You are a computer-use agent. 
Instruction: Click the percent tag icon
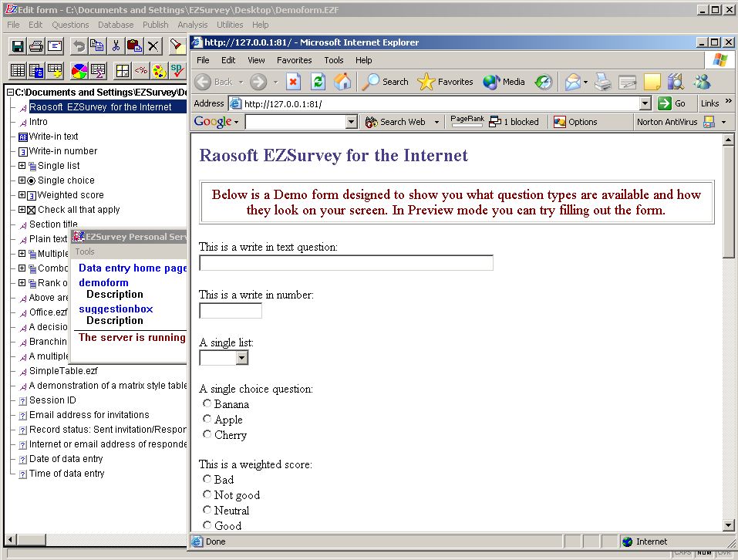pyautogui.click(x=140, y=71)
